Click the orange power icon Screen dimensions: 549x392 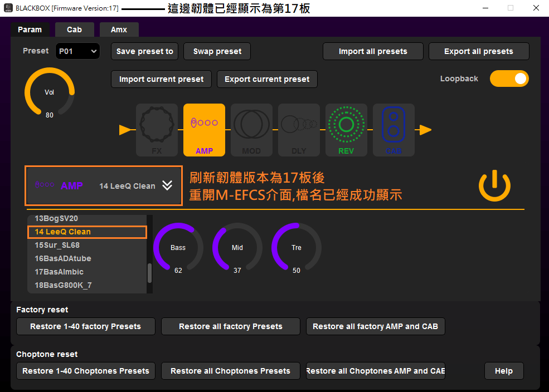[x=494, y=186]
